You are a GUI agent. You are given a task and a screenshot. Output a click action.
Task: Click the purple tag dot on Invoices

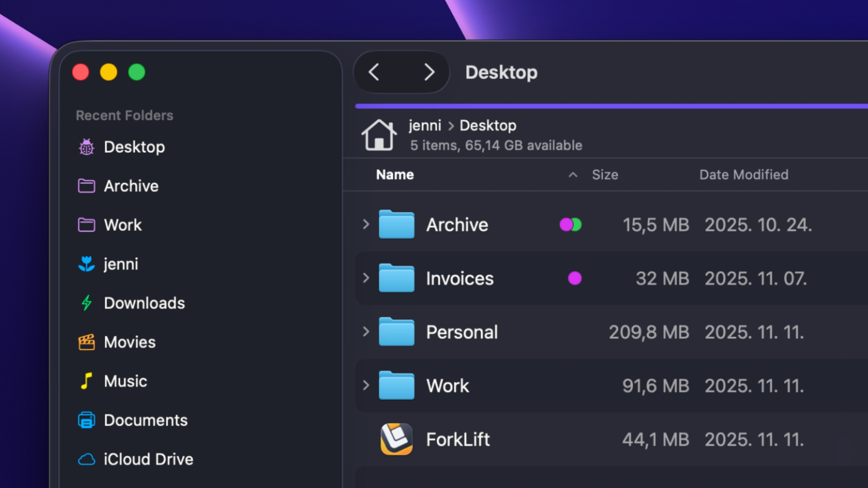(575, 278)
